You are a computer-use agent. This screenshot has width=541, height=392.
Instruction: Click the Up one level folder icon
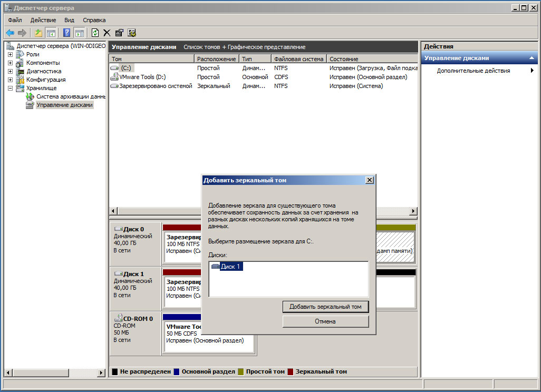coord(38,33)
